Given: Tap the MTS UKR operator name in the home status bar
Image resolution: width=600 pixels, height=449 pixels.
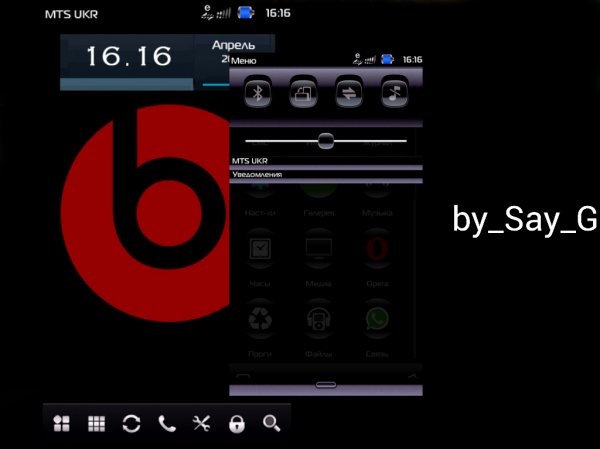Looking at the screenshot, I should 71,15.
